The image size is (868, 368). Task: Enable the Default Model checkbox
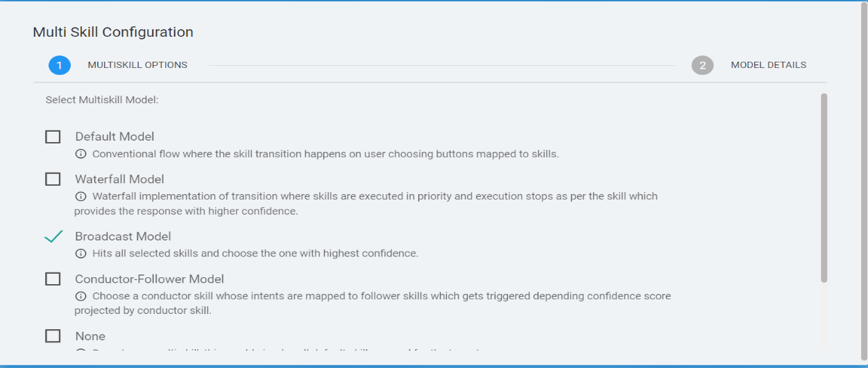click(x=53, y=137)
